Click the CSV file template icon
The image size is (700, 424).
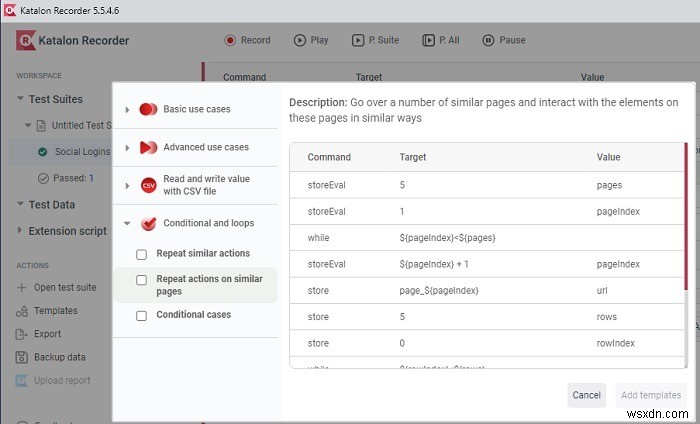pyautogui.click(x=149, y=185)
